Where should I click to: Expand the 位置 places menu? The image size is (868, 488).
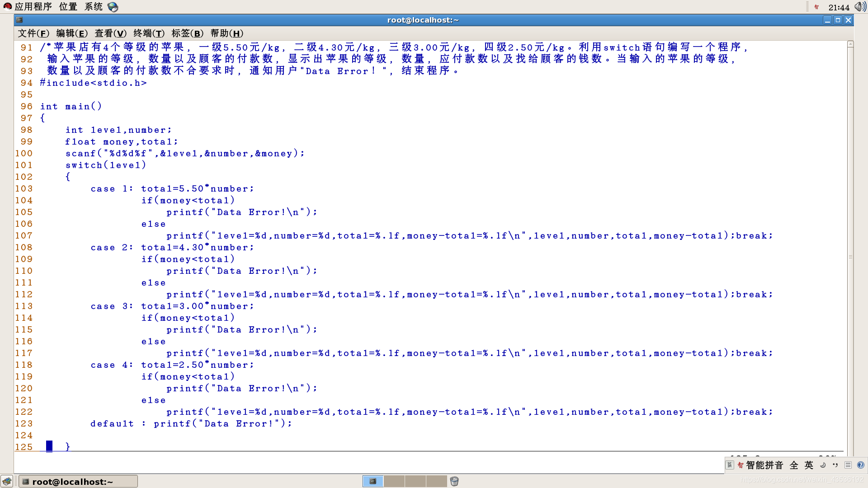pyautogui.click(x=68, y=7)
